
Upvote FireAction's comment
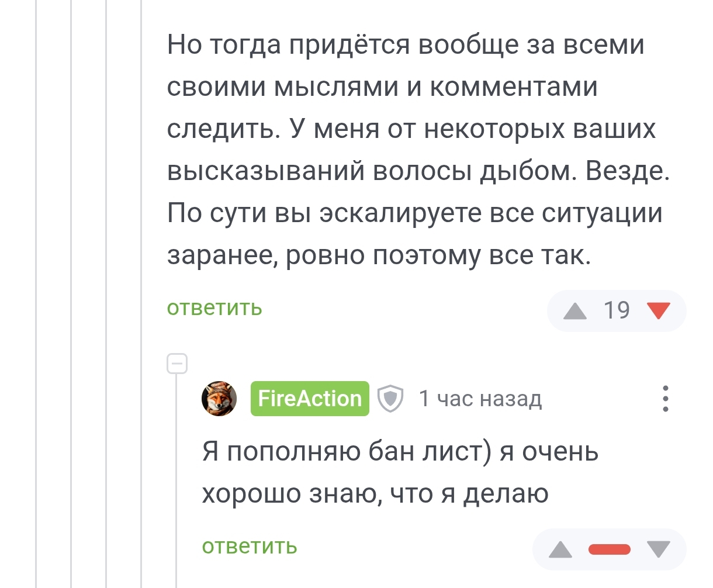[560, 549]
